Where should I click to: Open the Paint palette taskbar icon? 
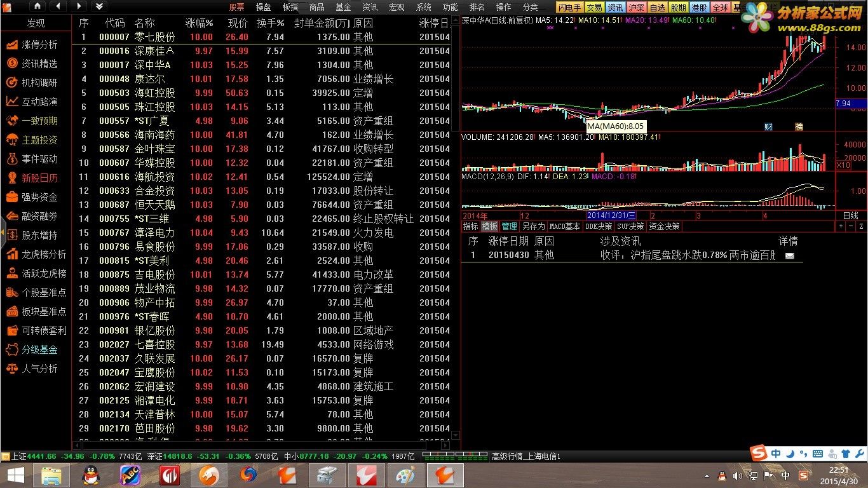tap(405, 475)
